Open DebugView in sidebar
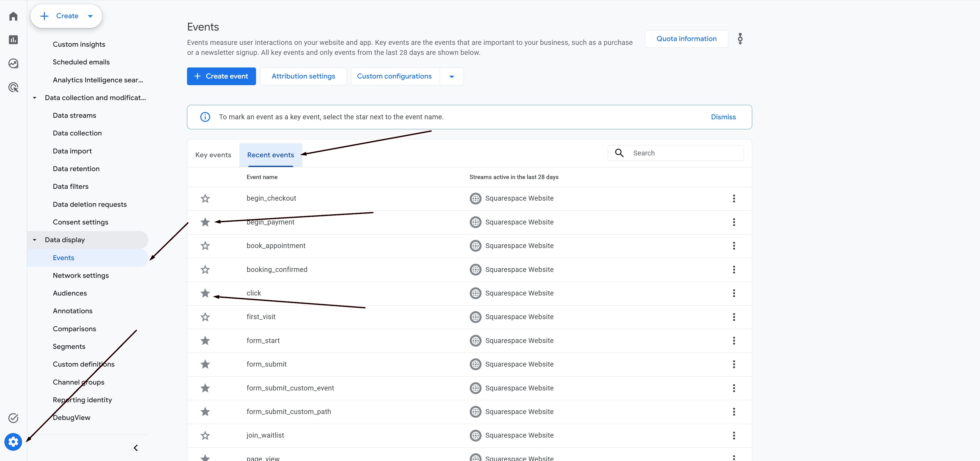Screen dimensions: 980x461 pos(72,418)
